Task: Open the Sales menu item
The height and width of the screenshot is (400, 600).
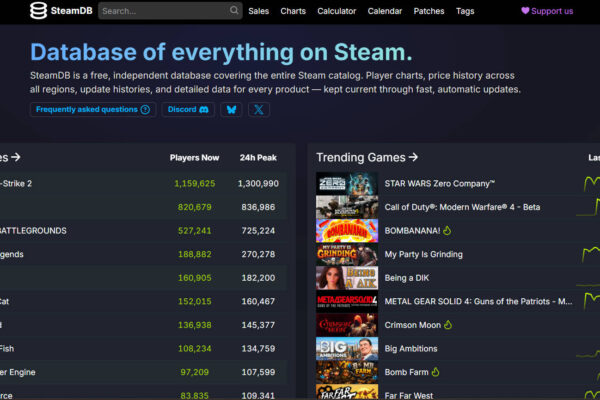Action: click(x=258, y=11)
